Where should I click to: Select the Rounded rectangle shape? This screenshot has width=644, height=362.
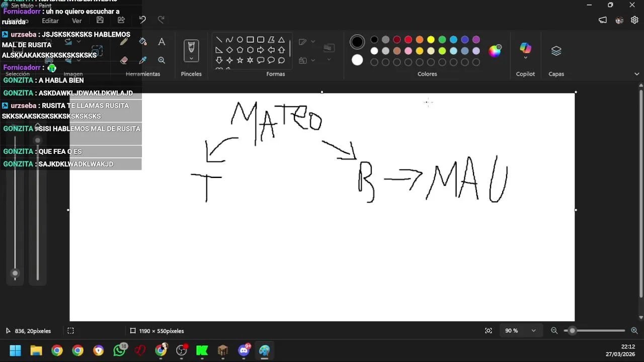(261, 40)
